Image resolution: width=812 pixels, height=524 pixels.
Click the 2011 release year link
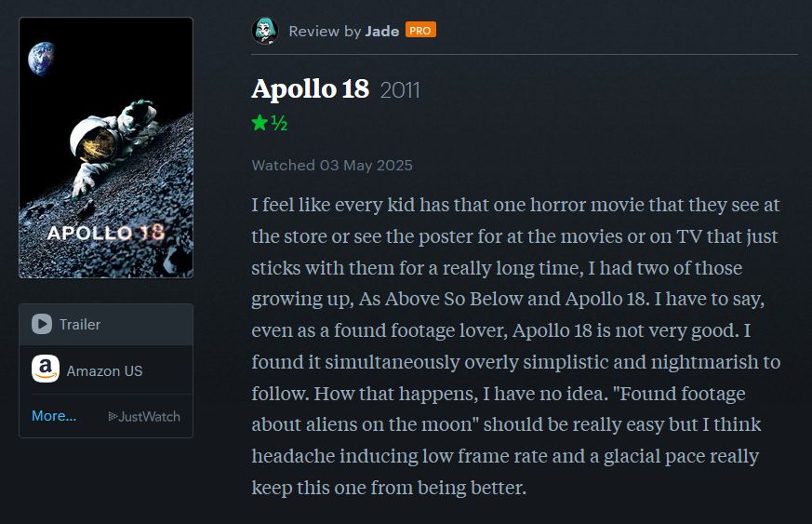tap(400, 90)
